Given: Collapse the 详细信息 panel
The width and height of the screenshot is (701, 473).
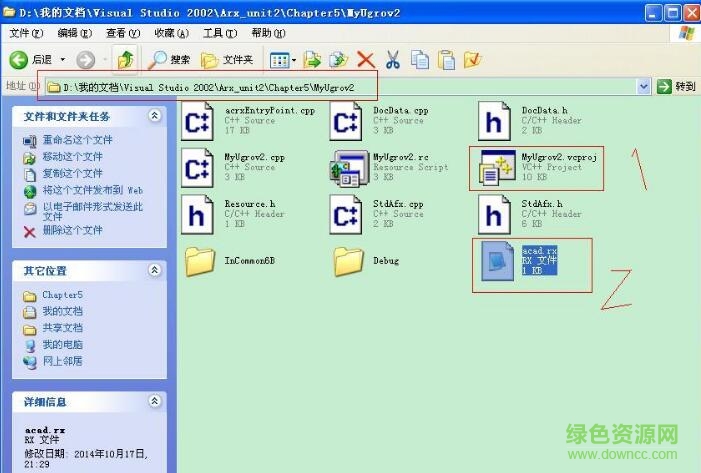Looking at the screenshot, I should pyautogui.click(x=154, y=401).
